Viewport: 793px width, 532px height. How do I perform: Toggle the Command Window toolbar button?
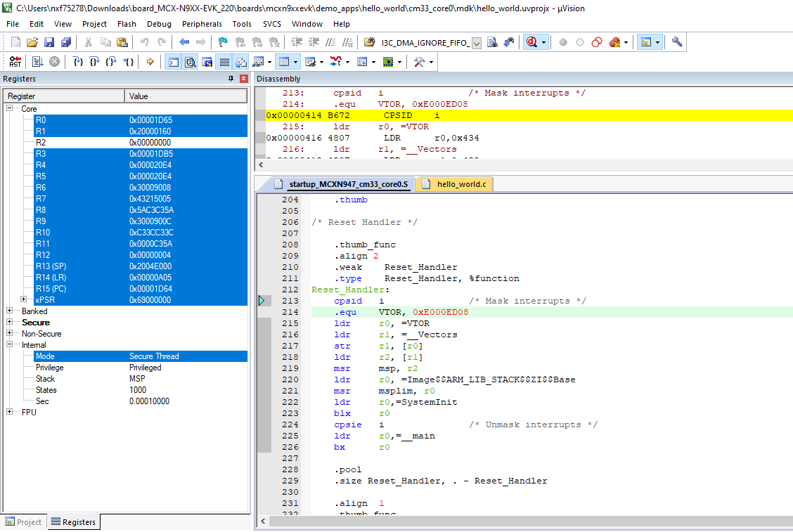[x=173, y=62]
